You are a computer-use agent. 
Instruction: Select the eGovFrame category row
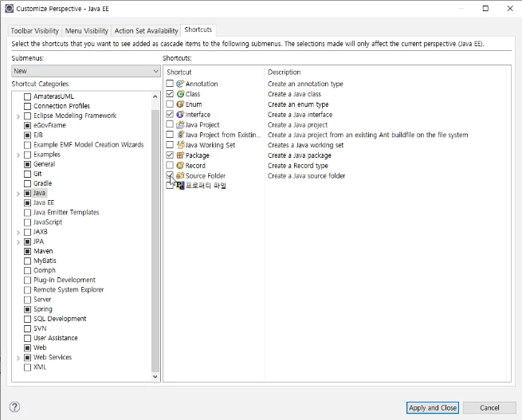49,125
